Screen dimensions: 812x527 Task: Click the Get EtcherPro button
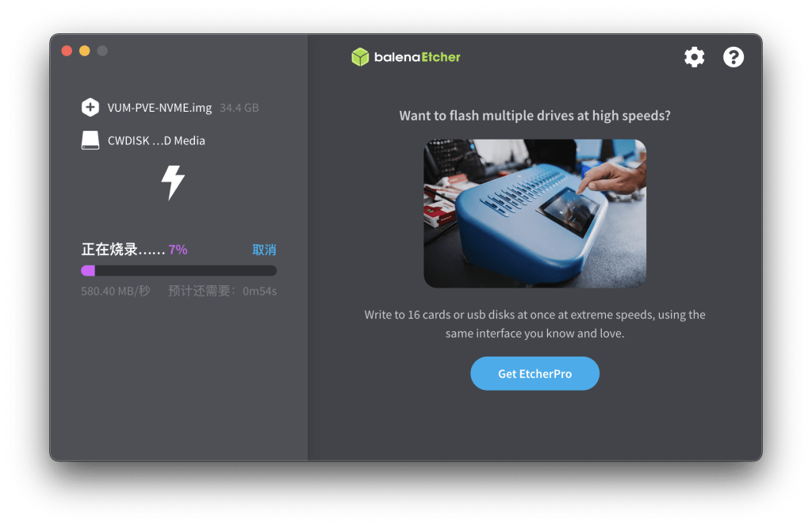(534, 373)
